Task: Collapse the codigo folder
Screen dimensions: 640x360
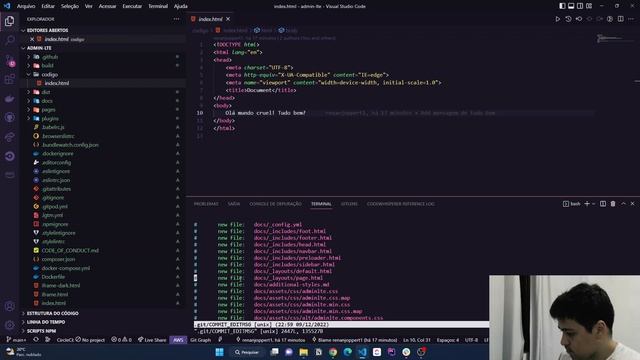Action: click(49, 74)
